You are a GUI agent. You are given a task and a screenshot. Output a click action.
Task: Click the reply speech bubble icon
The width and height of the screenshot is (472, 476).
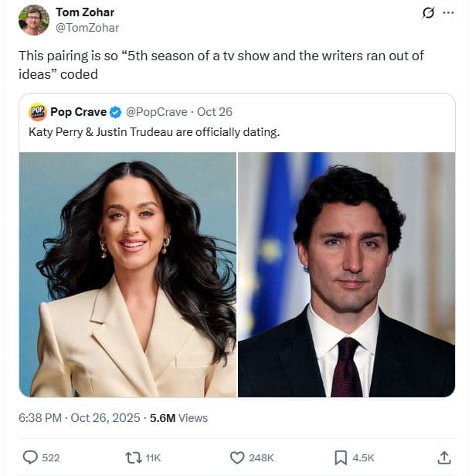point(30,457)
